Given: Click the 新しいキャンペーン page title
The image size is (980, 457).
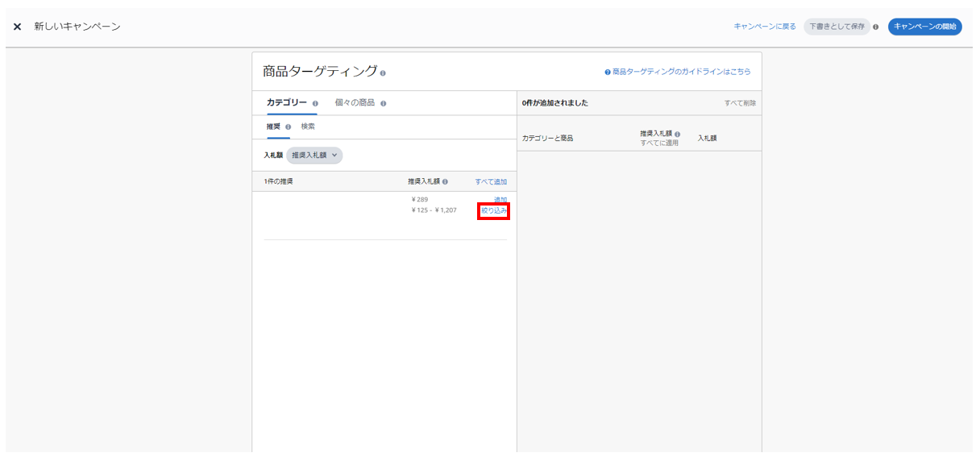Looking at the screenshot, I should coord(77,27).
